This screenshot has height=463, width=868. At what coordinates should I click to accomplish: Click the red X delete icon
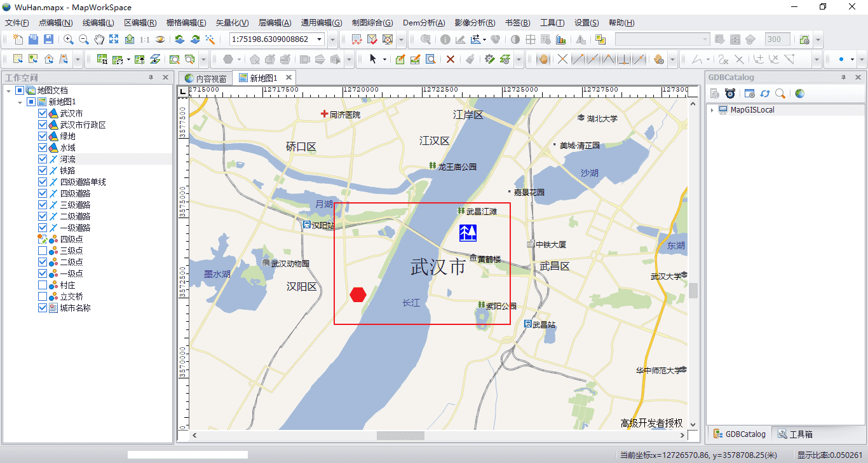tap(450, 59)
